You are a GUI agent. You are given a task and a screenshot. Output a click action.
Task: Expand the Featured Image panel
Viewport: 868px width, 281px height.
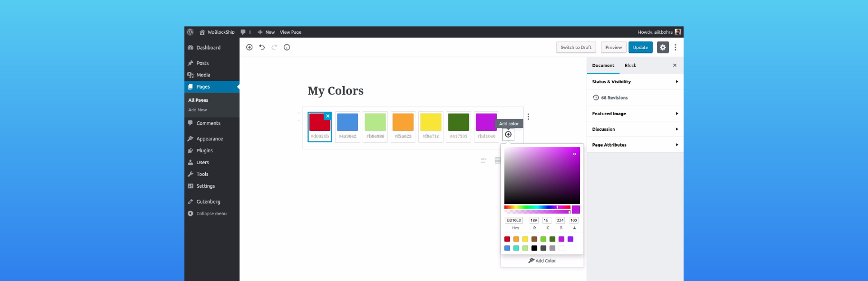(x=635, y=114)
